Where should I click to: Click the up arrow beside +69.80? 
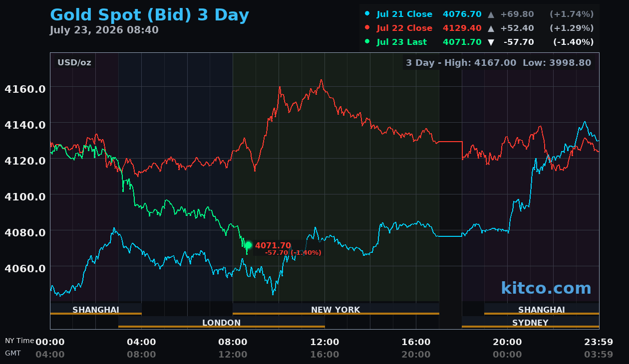(491, 14)
